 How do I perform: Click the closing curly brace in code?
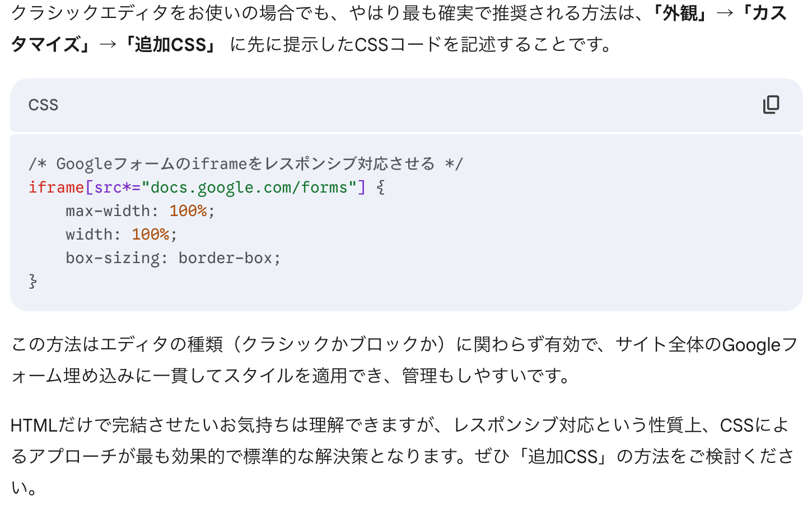[x=33, y=282]
